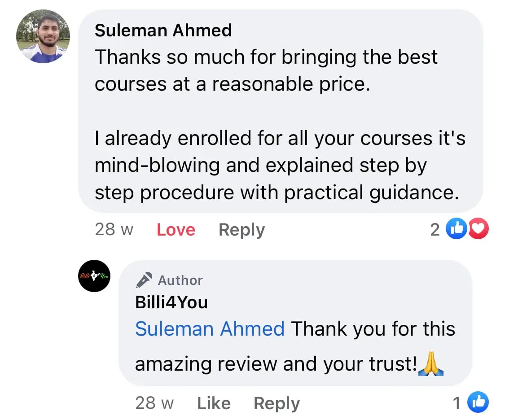505x420 pixels.
Task: Click the 28 w timestamp under Billi4You's reply
Action: (154, 403)
